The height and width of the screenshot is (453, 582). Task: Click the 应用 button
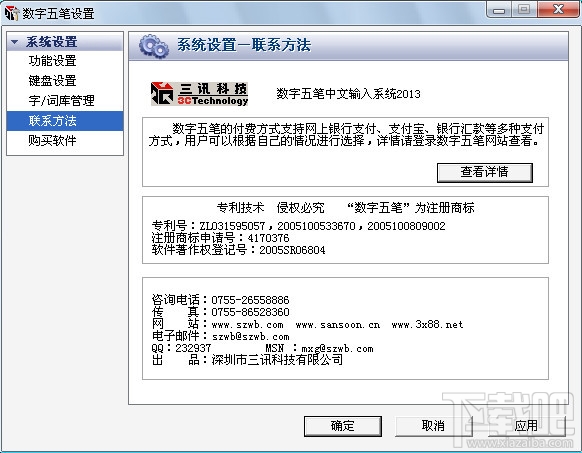point(526,426)
